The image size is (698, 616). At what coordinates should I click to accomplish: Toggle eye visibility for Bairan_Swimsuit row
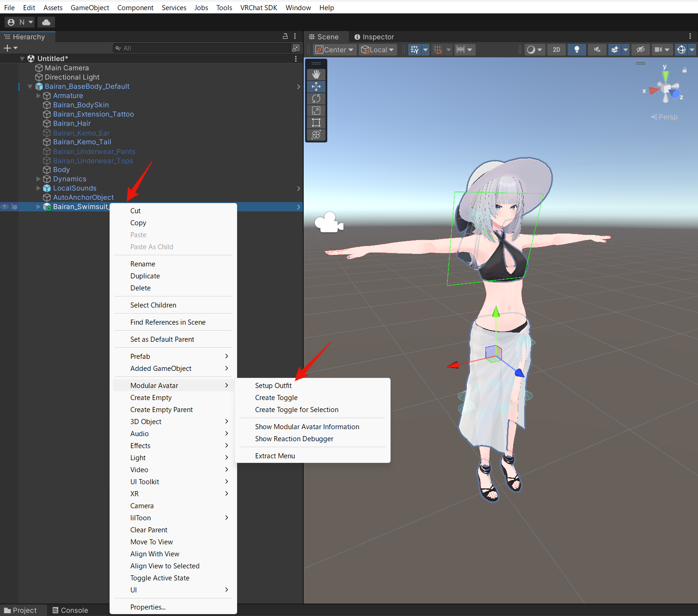click(5, 207)
